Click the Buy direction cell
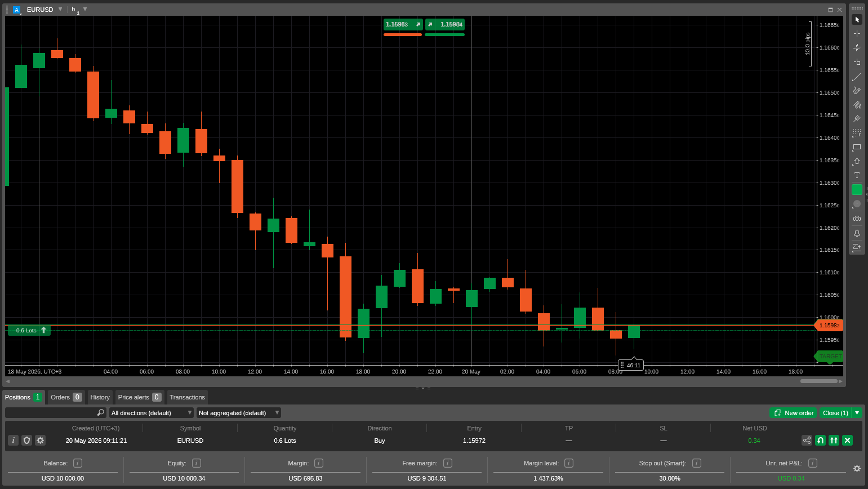This screenshot has width=868, height=489. tap(380, 441)
